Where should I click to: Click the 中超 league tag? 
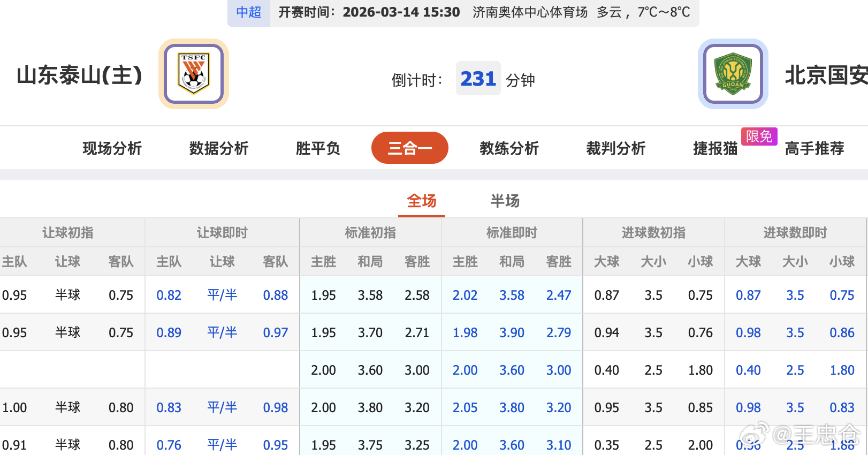(x=249, y=12)
